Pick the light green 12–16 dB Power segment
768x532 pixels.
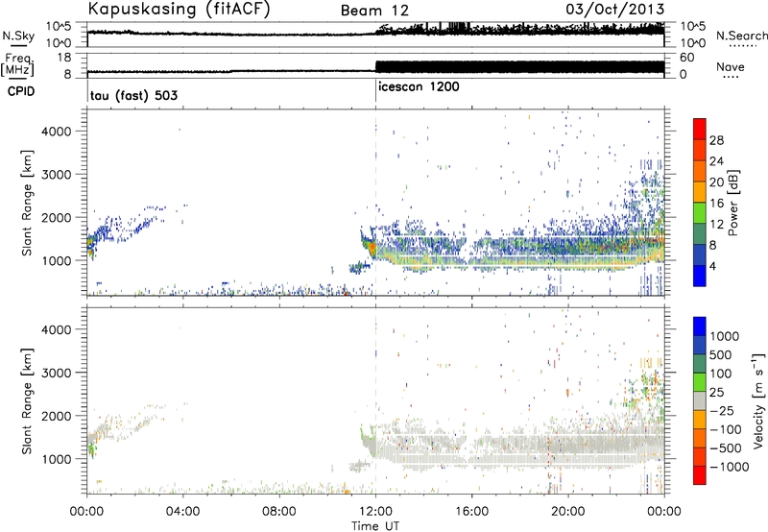click(x=700, y=212)
